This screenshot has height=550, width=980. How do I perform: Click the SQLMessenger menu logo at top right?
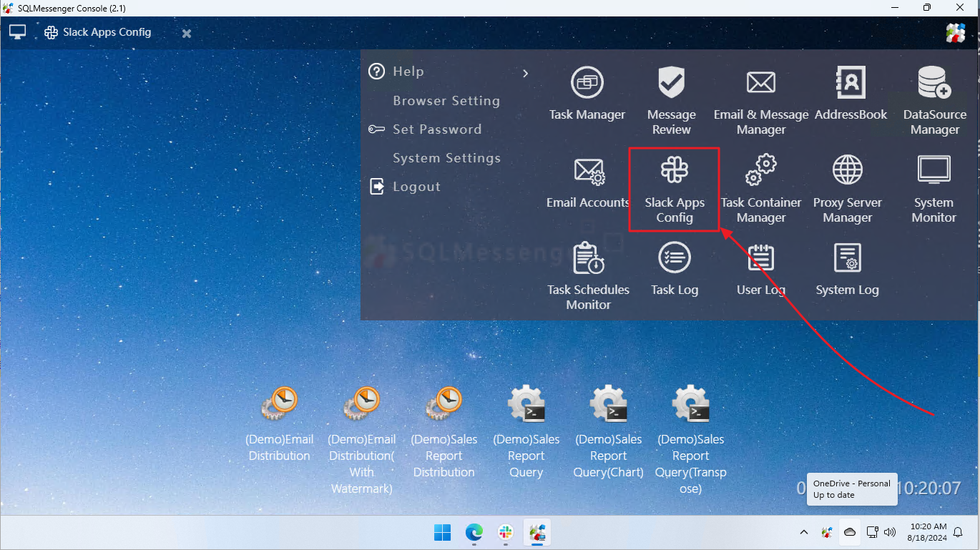956,33
